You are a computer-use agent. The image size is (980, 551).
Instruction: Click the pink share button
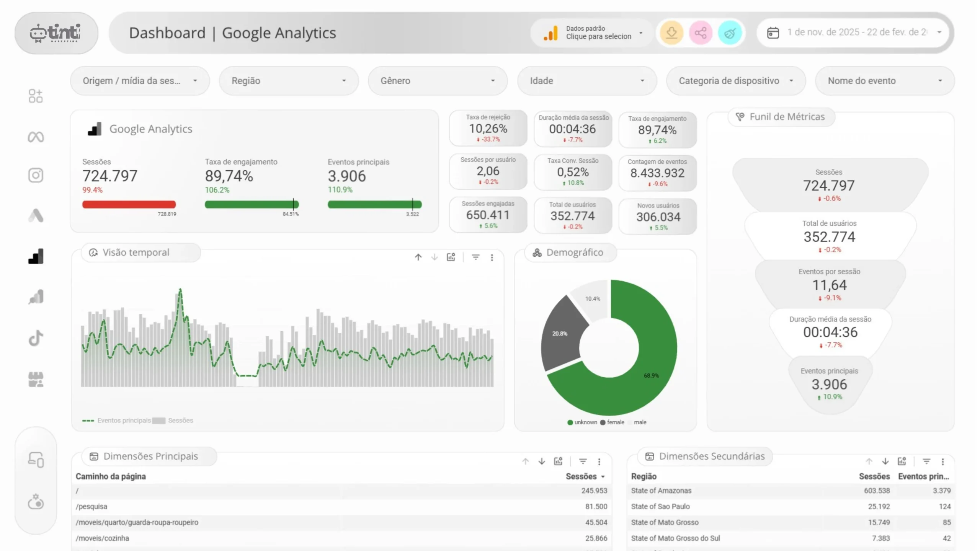701,33
